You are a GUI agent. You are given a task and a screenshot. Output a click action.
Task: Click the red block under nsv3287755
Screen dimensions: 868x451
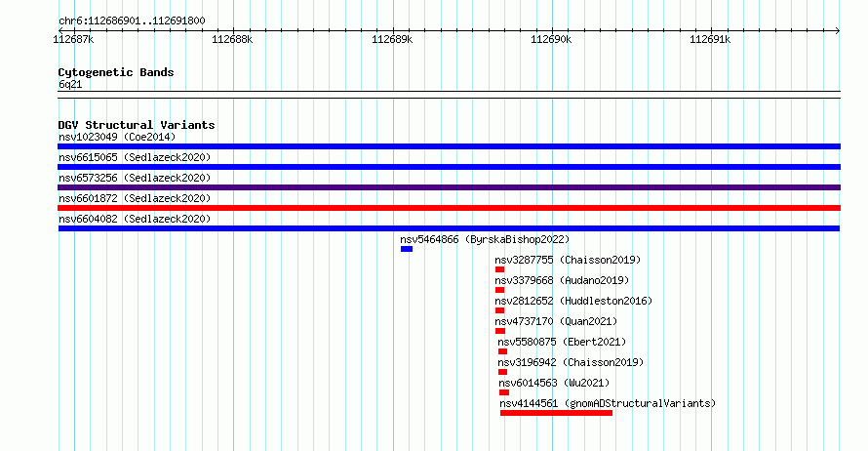tap(500, 269)
